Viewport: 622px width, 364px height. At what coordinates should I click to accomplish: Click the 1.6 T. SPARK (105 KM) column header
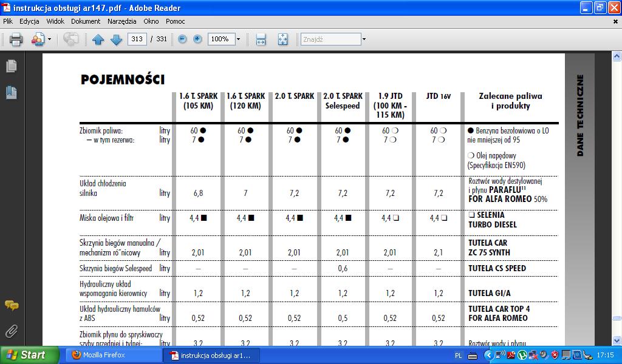(x=198, y=101)
